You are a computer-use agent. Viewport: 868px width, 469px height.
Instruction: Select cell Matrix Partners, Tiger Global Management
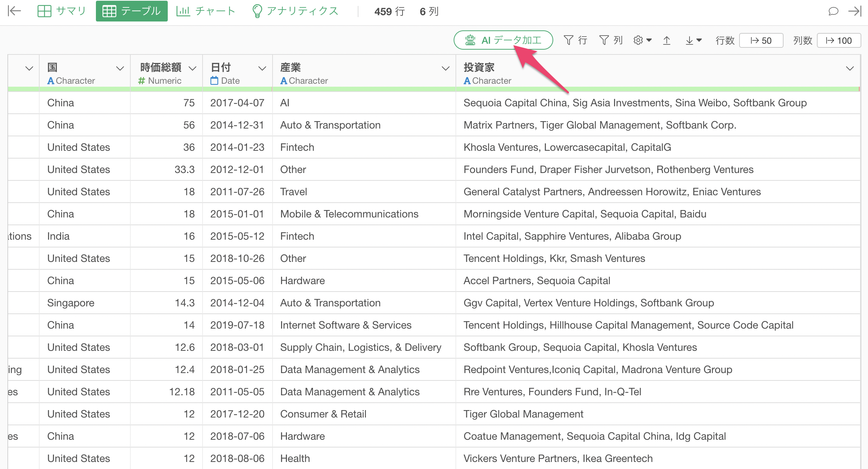pos(658,125)
